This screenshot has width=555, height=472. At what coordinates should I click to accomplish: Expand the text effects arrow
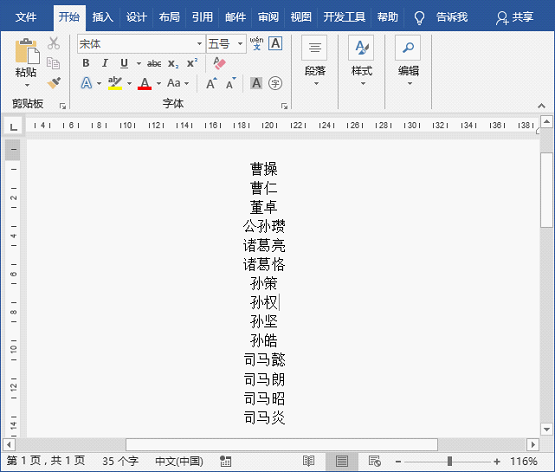(x=99, y=84)
